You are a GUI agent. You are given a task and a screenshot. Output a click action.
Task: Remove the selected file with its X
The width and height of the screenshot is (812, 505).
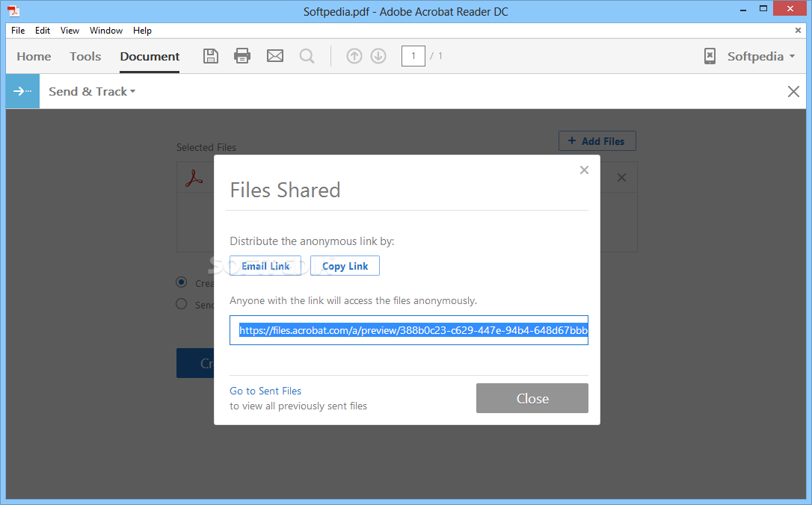pyautogui.click(x=621, y=178)
